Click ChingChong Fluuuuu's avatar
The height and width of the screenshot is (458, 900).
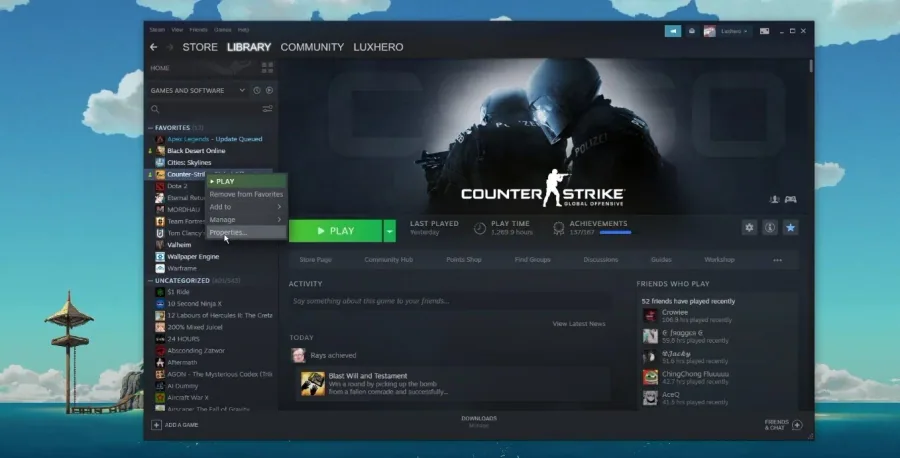650,377
